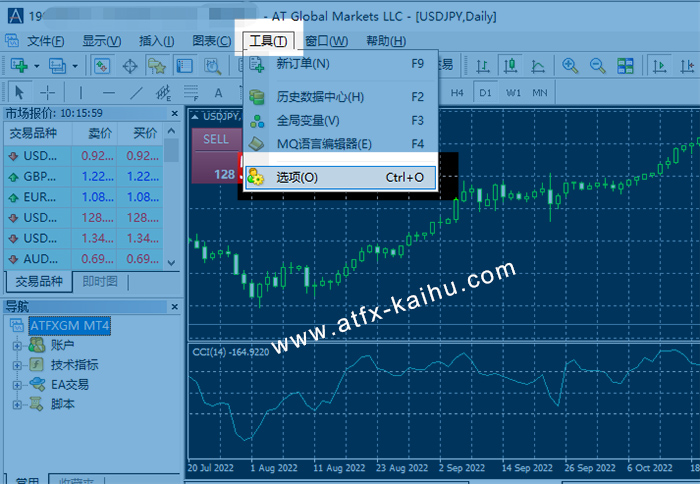Switch to the 交易品种 tab
700x484 pixels.
[x=39, y=282]
